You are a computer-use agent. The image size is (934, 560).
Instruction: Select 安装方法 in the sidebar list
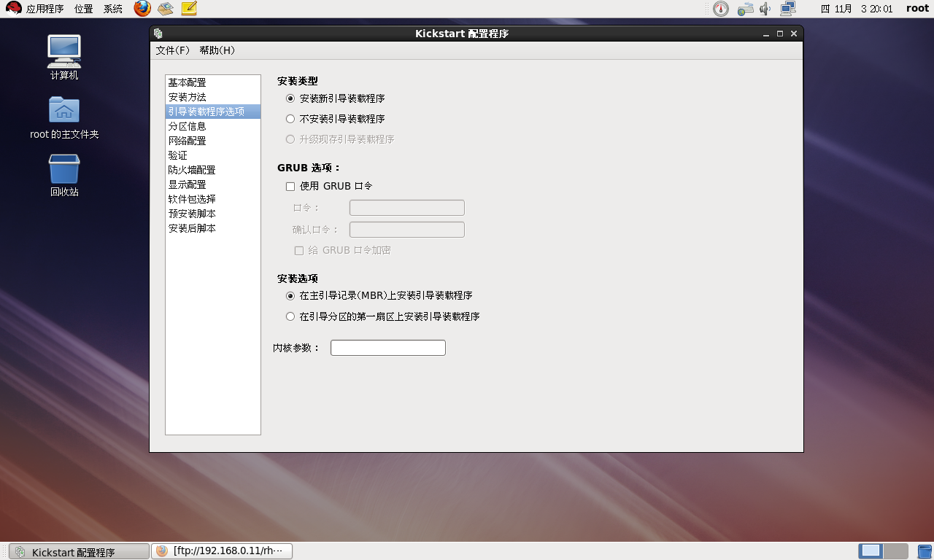point(213,97)
